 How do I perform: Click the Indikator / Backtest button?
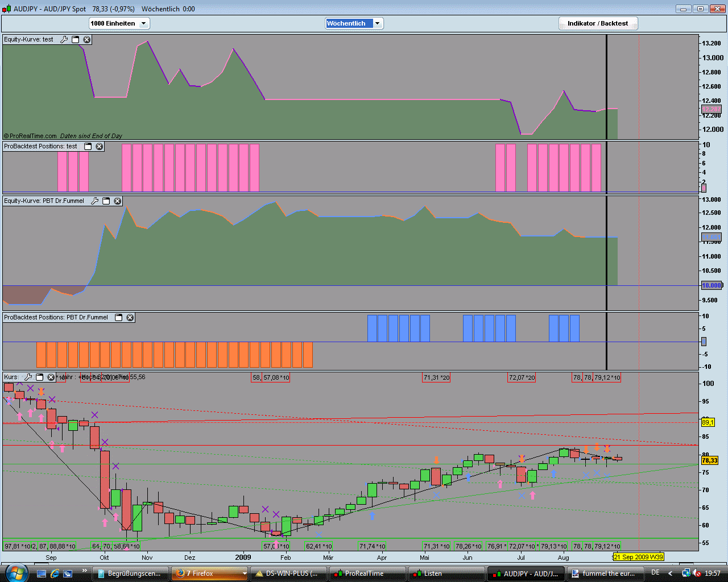click(598, 23)
